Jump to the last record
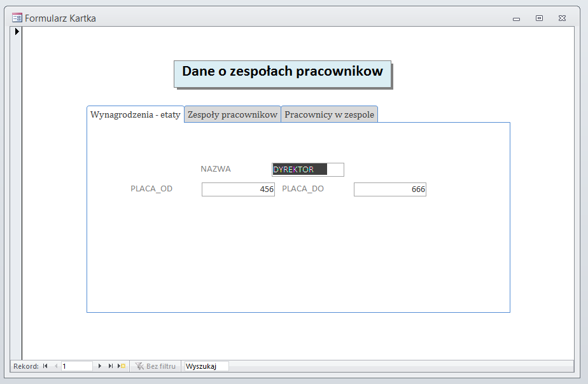 pyautogui.click(x=110, y=366)
